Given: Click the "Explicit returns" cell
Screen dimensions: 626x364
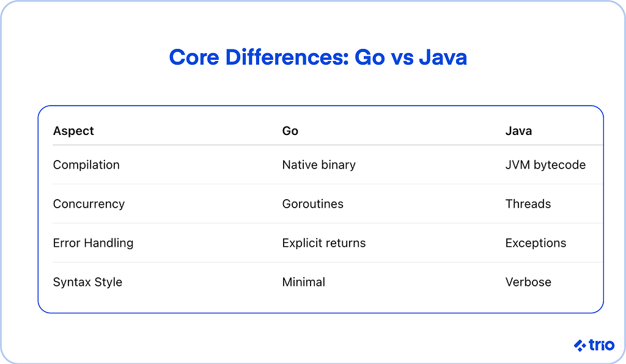Looking at the screenshot, I should pos(323,243).
